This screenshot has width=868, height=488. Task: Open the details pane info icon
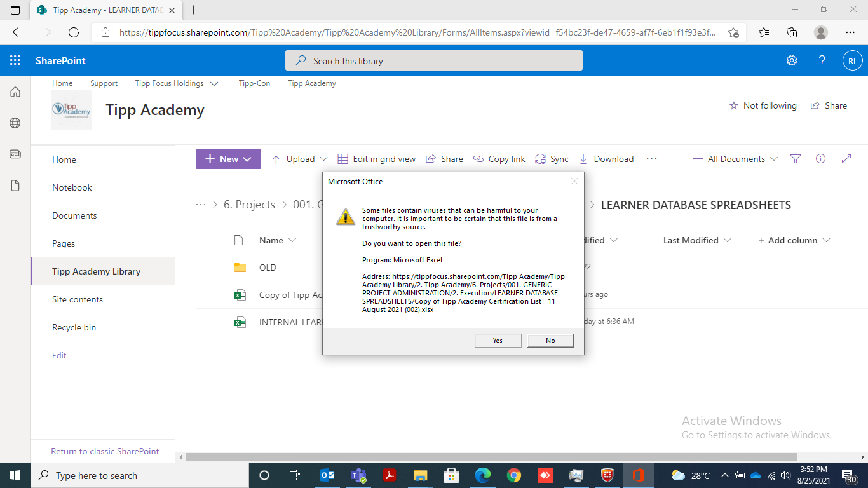(x=820, y=159)
